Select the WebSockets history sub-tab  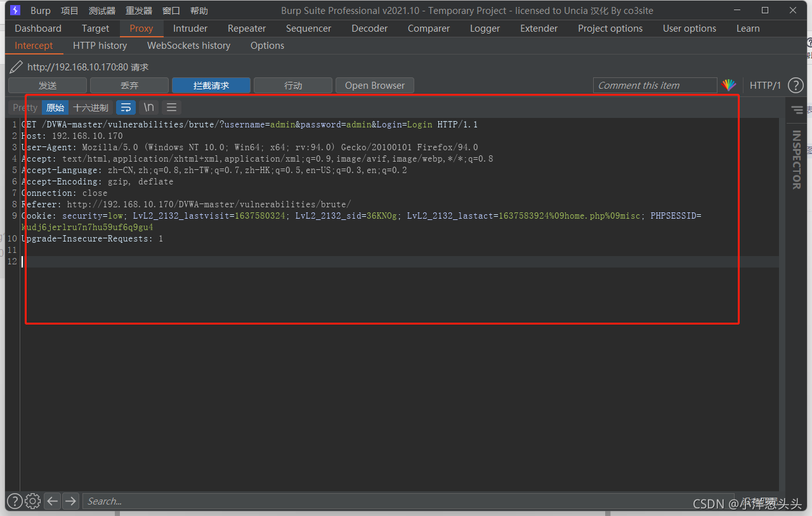(x=189, y=46)
